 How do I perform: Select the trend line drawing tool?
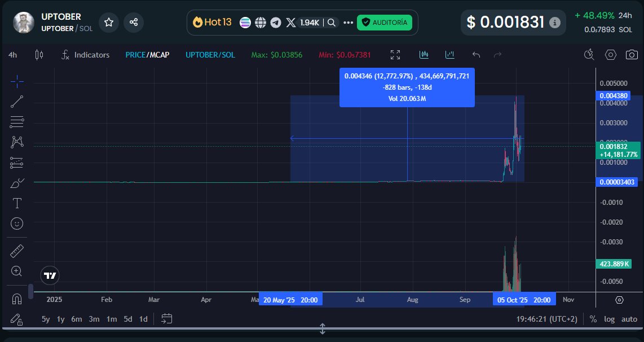pos(17,102)
